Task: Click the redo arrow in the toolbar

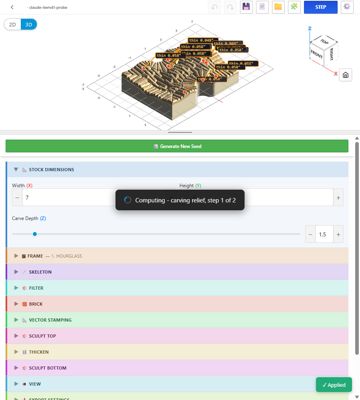Action: (x=230, y=7)
